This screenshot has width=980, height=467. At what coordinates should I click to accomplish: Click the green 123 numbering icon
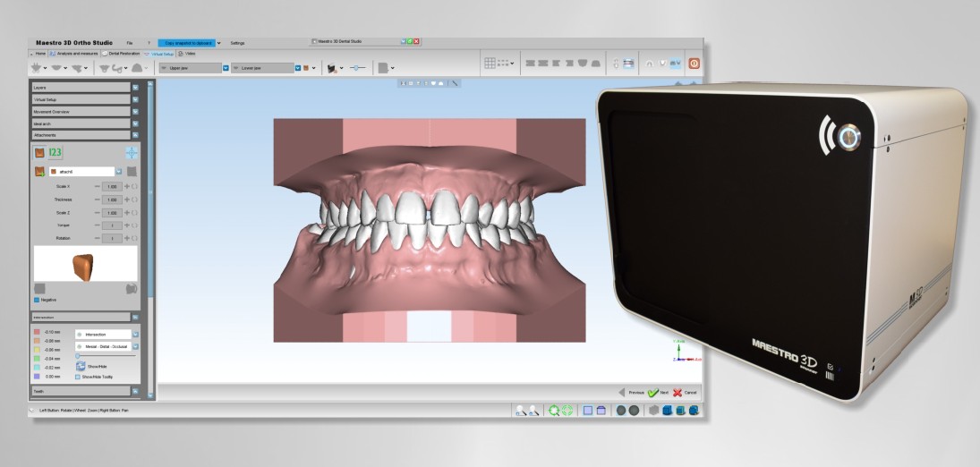click(55, 153)
